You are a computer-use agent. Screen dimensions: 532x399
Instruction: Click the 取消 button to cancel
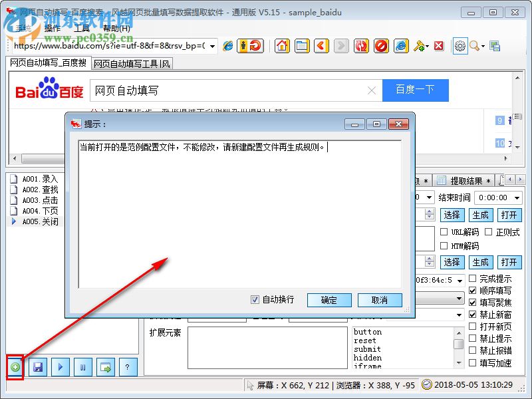click(380, 300)
